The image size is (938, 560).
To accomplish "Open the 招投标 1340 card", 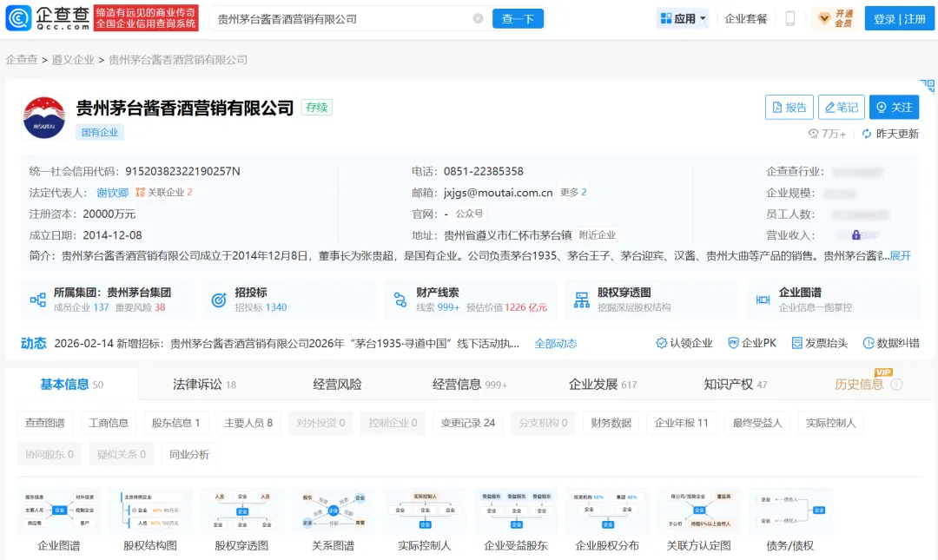I will point(289,300).
